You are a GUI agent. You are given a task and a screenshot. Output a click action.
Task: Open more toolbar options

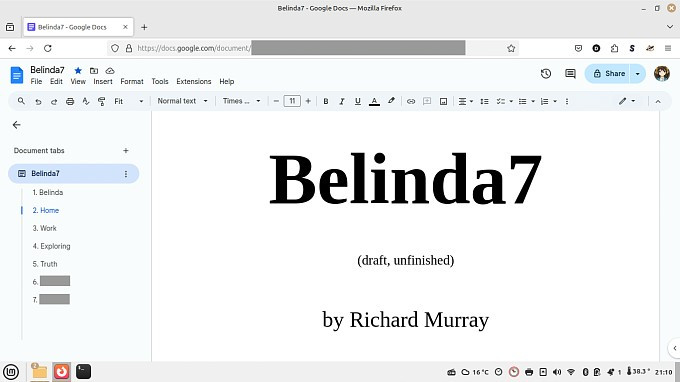(x=567, y=101)
